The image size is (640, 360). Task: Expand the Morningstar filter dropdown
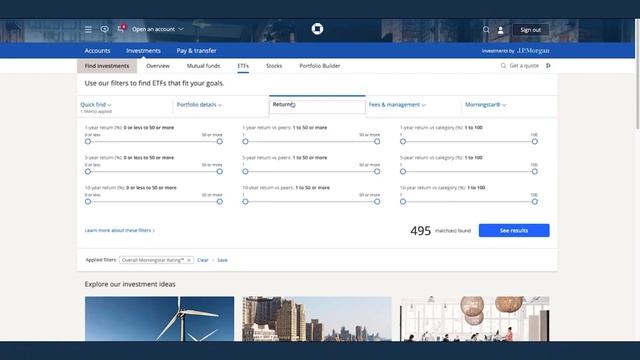[x=486, y=105]
